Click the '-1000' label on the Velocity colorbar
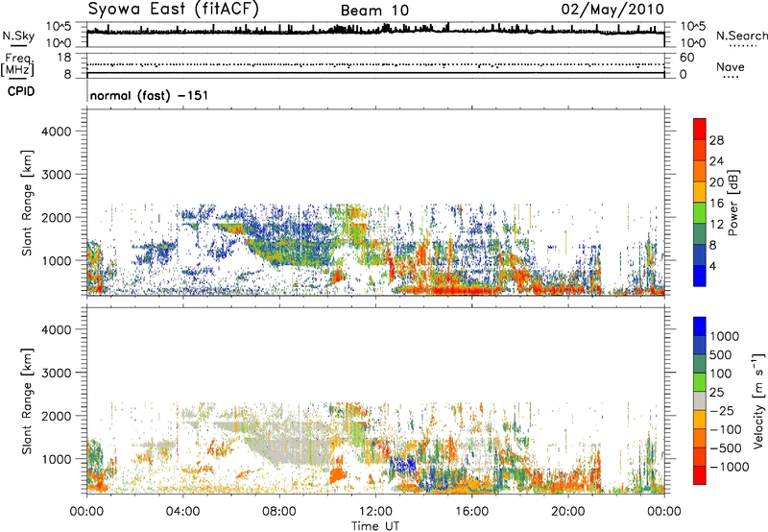The image size is (768, 532). point(729,467)
